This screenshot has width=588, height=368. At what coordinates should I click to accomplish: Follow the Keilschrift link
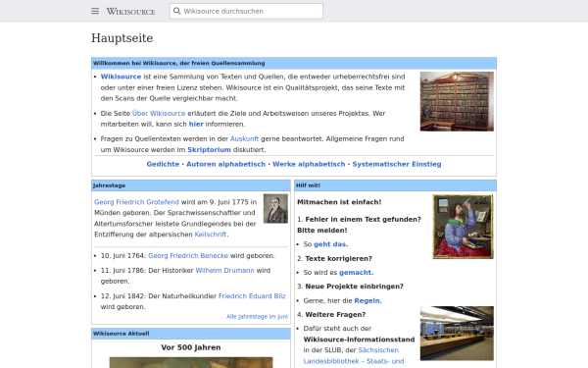click(x=211, y=235)
